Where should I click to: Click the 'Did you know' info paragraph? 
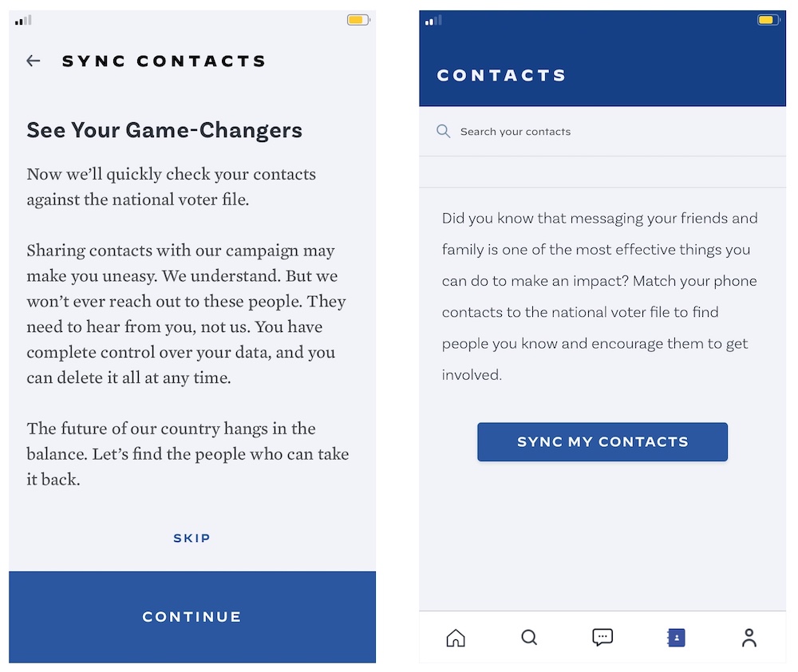[x=600, y=296]
